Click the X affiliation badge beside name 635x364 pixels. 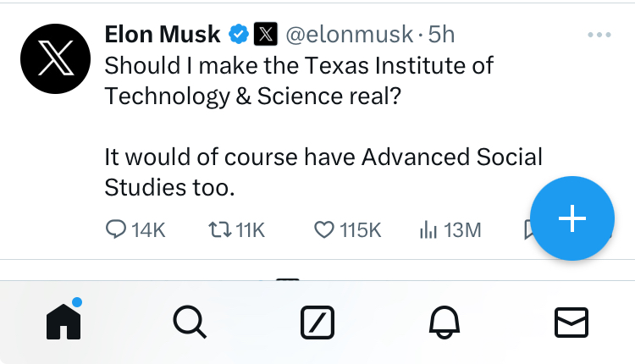(x=265, y=35)
